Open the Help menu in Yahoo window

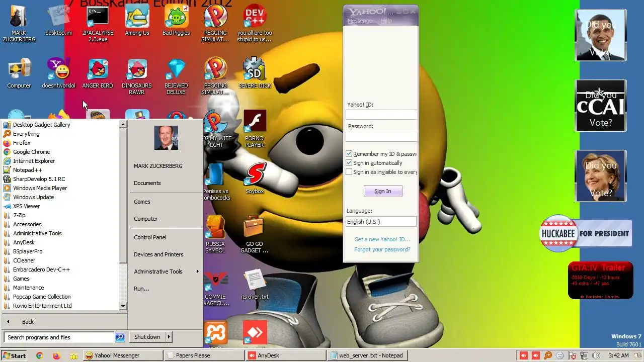tap(386, 21)
